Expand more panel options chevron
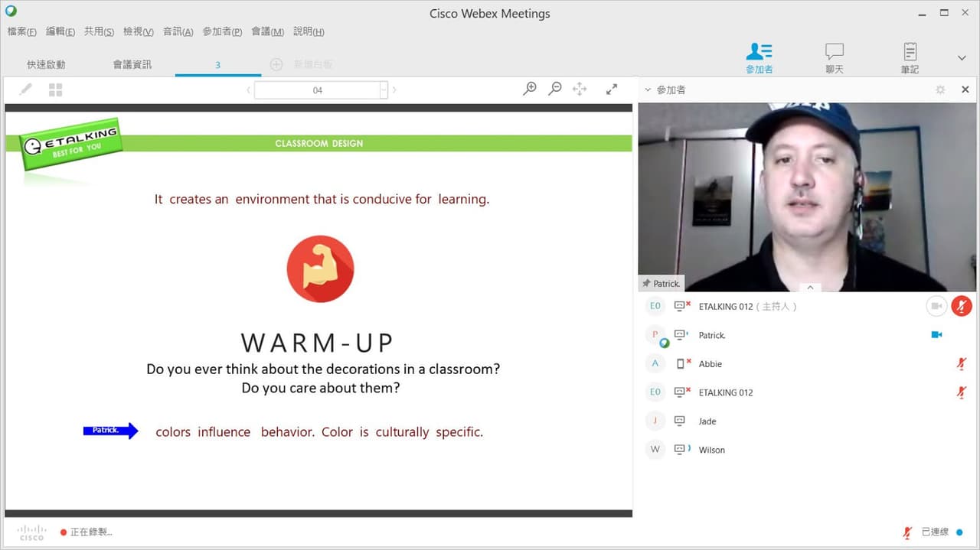This screenshot has width=980, height=550. 962,58
